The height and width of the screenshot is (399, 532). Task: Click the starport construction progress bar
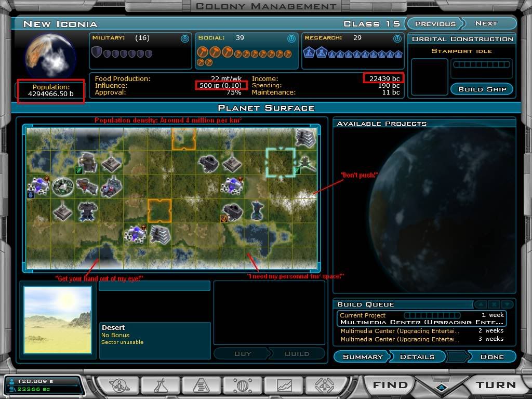[x=482, y=64]
